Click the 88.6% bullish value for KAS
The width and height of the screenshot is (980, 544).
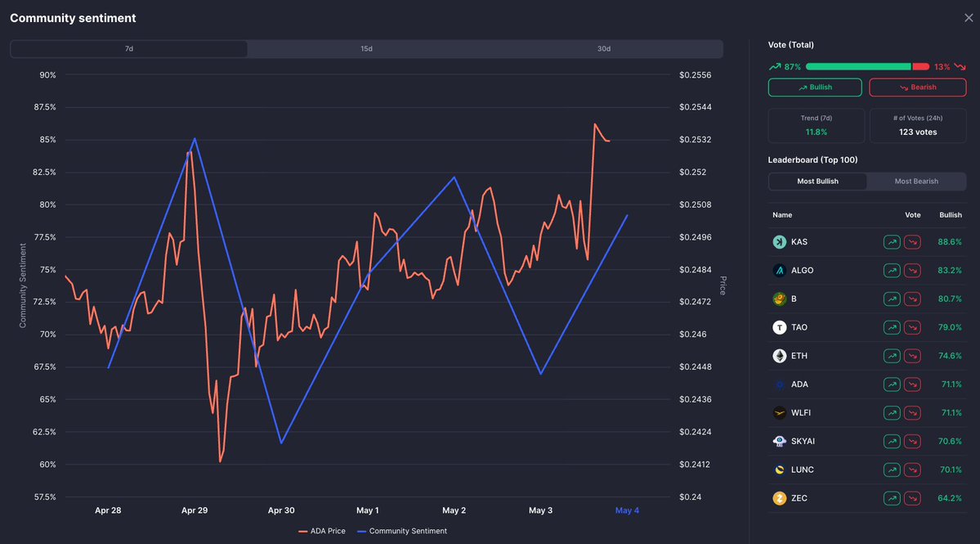pos(950,242)
